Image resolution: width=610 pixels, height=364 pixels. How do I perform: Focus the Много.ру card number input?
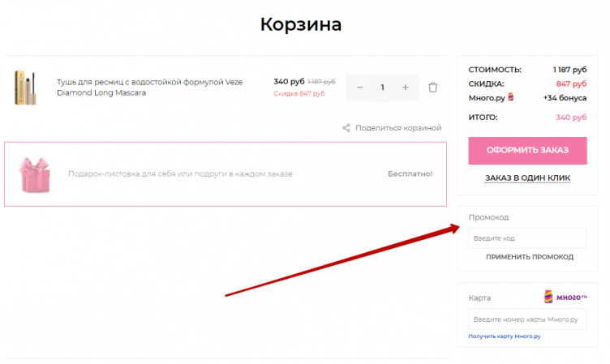pos(527,319)
